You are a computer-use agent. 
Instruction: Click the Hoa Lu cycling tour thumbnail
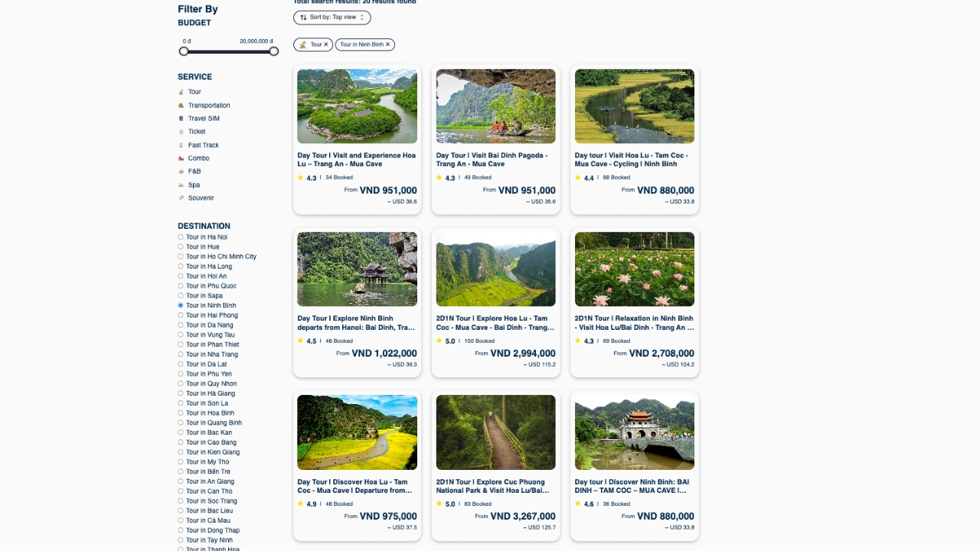click(634, 106)
